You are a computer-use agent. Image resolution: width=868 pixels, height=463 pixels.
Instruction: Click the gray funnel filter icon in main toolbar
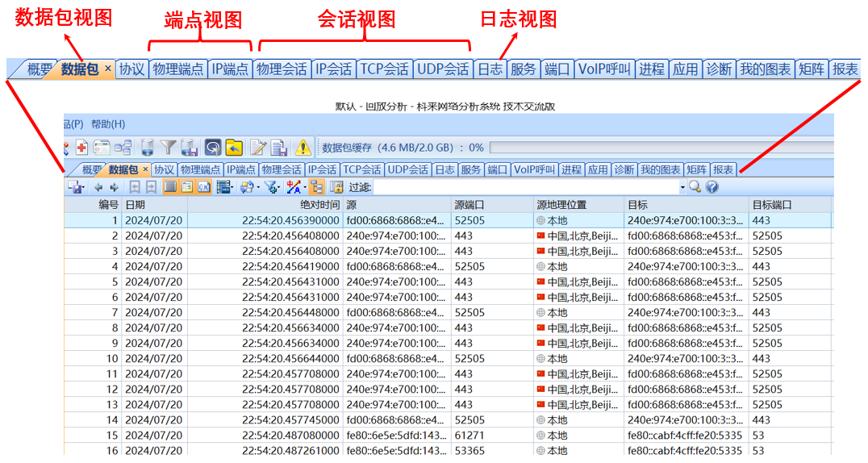tap(168, 148)
